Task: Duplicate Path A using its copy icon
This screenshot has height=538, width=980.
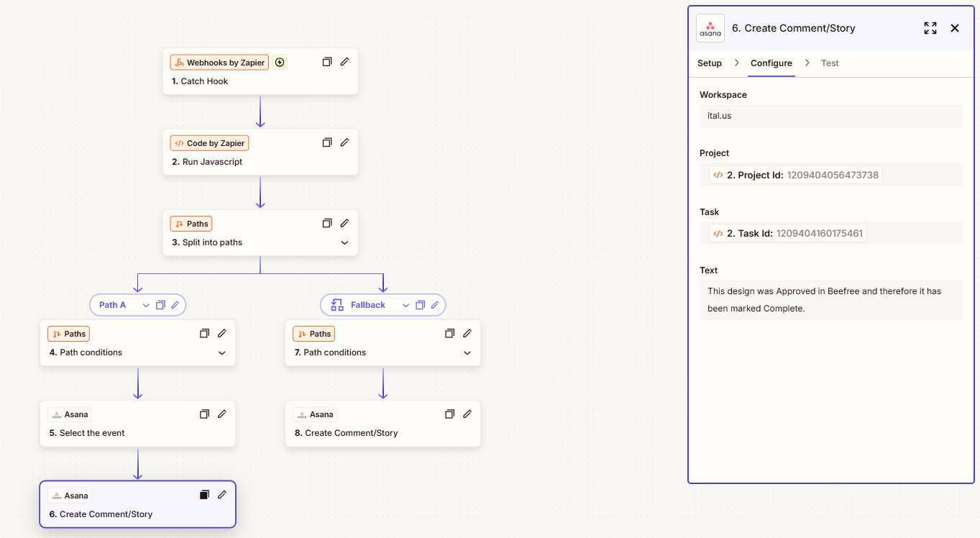Action: click(160, 305)
